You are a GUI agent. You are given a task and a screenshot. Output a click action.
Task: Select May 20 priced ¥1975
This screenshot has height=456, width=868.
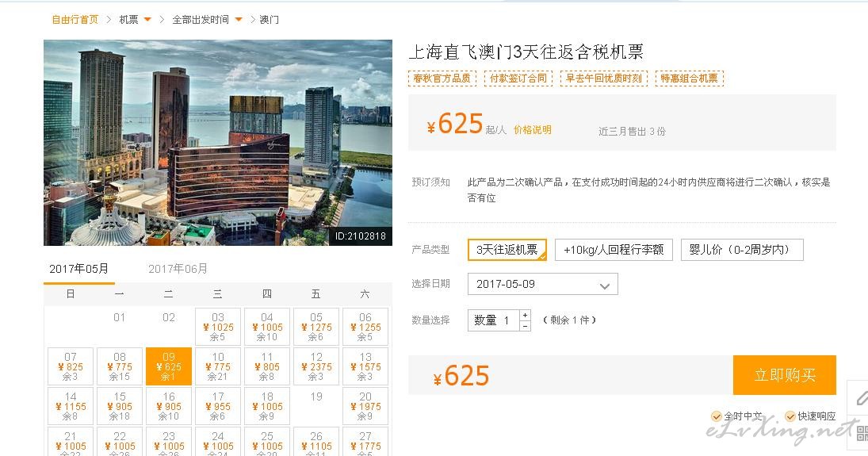[x=365, y=406]
